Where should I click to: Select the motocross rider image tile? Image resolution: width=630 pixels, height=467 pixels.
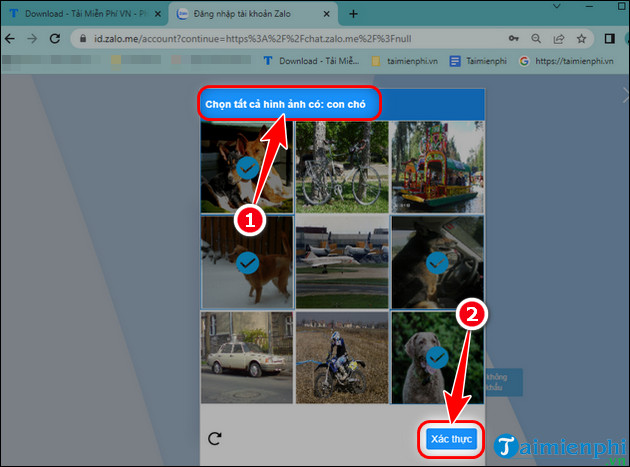point(342,357)
